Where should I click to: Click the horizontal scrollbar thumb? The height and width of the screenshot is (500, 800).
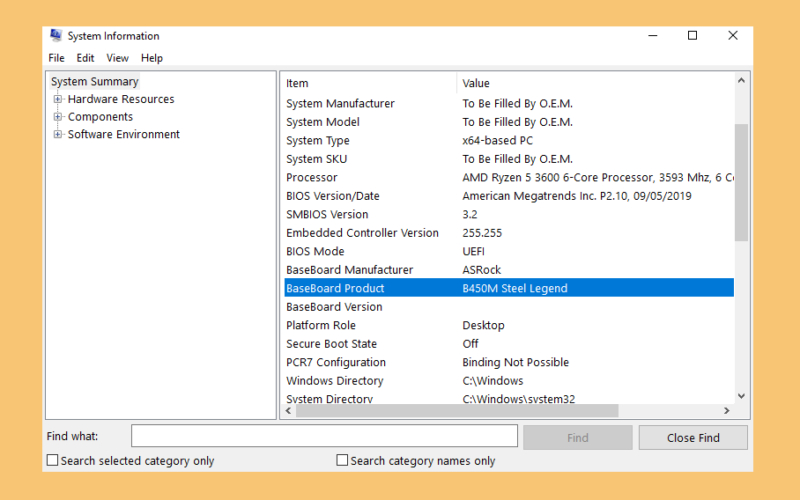pyautogui.click(x=457, y=410)
